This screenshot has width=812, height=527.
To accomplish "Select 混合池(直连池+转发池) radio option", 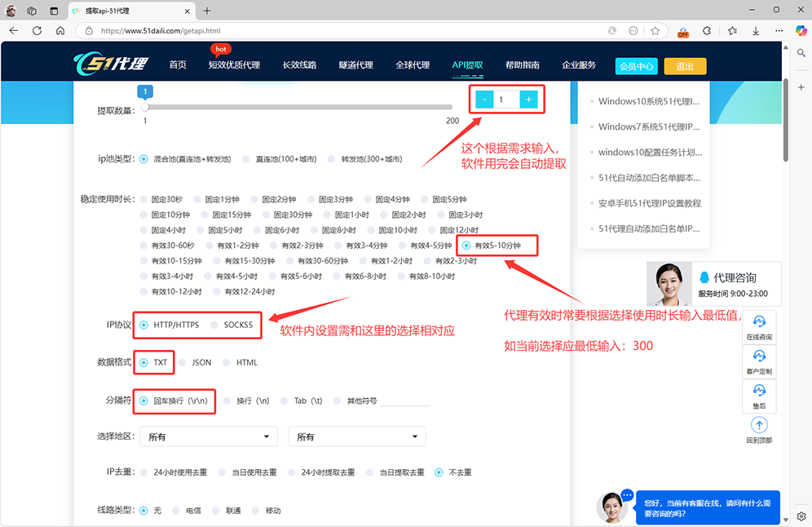I will tap(143, 159).
